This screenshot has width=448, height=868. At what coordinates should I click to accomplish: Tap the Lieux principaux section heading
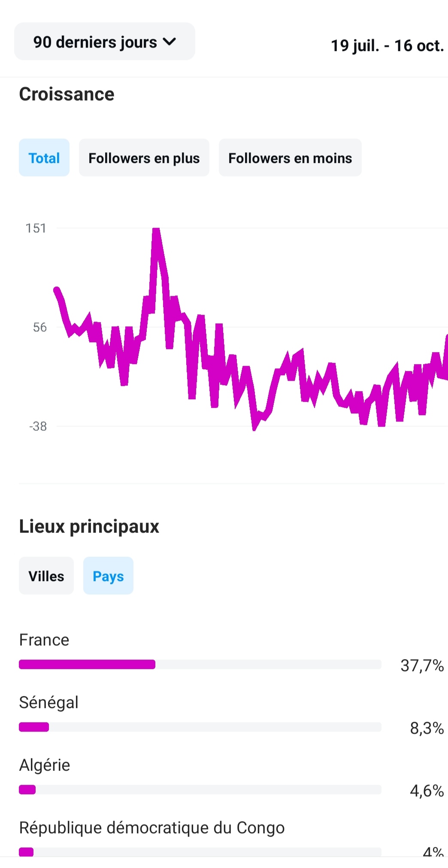[x=89, y=526]
